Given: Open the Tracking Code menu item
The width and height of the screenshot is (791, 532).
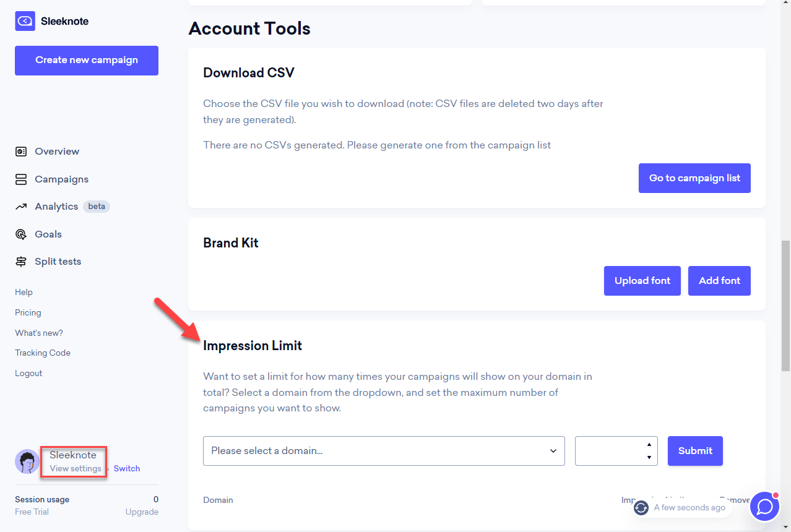Looking at the screenshot, I should tap(43, 353).
